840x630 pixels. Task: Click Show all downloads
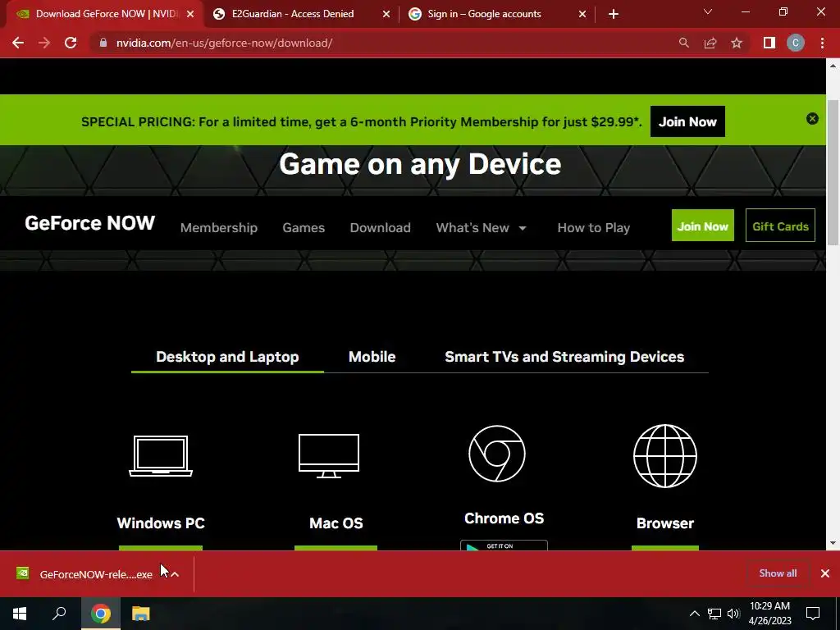[778, 573]
